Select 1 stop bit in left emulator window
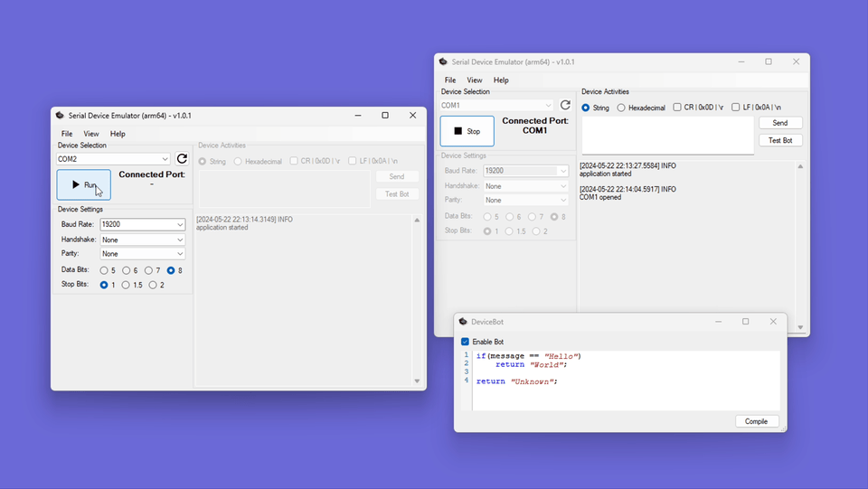This screenshot has width=868, height=489. (104, 285)
